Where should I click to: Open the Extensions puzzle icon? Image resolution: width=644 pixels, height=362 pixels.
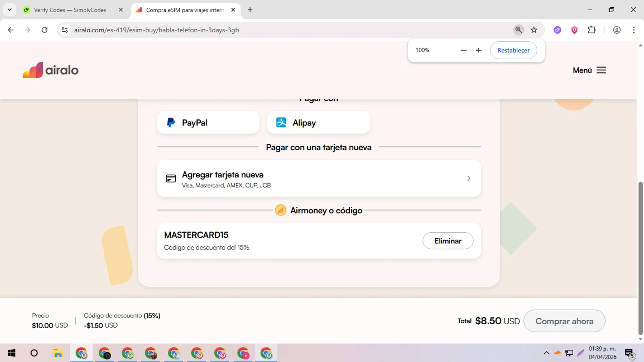592,30
